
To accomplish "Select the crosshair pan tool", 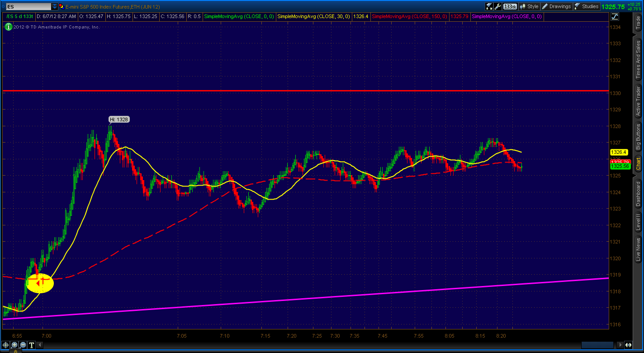I will point(6,345).
